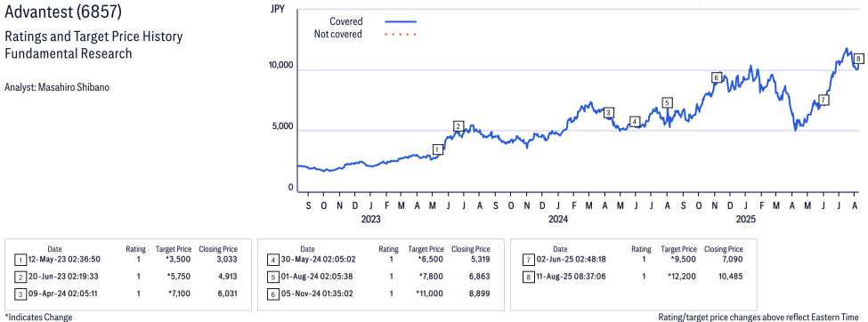This screenshot has width=868, height=322.
Task: Click the boxed number 4 in the table
Action: tap(272, 260)
